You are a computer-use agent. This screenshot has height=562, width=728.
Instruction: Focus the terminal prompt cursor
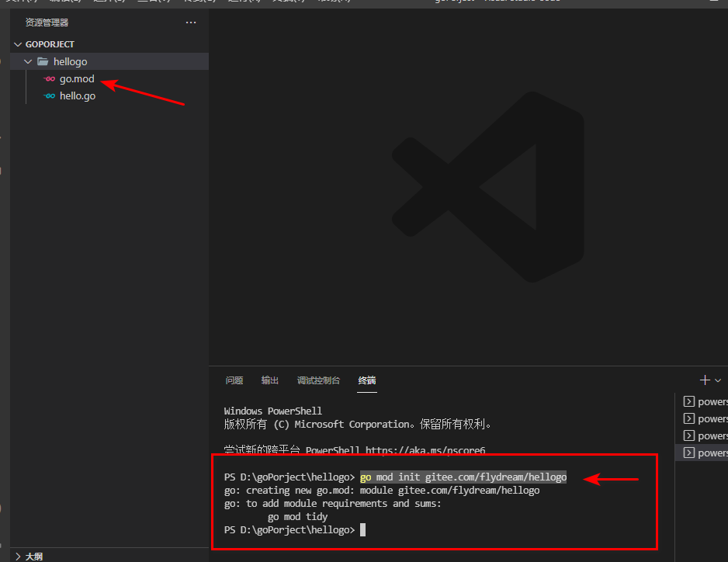coord(362,529)
